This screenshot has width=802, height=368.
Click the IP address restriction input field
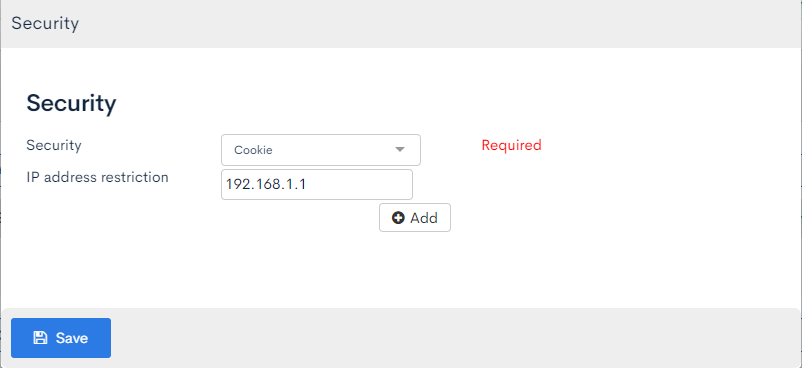click(x=317, y=184)
